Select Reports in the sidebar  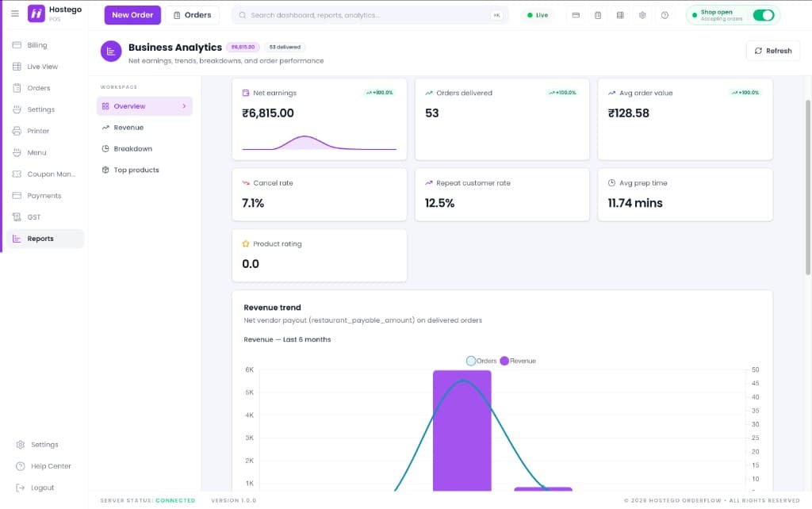(x=45, y=239)
